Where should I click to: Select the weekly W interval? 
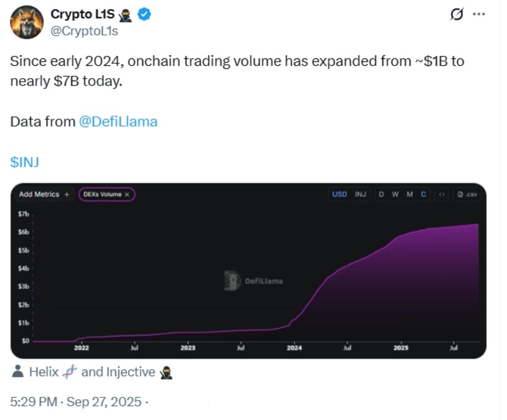(395, 194)
